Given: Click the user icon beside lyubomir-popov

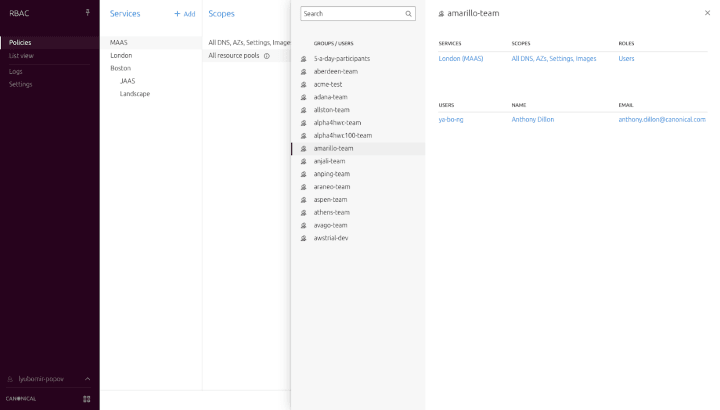Looking at the screenshot, I should [10, 379].
